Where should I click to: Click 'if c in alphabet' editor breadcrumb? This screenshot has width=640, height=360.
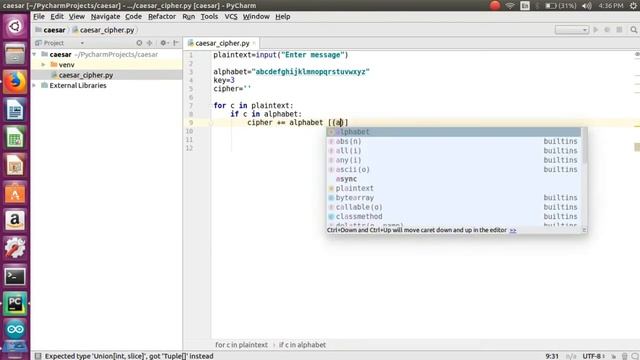(x=302, y=345)
